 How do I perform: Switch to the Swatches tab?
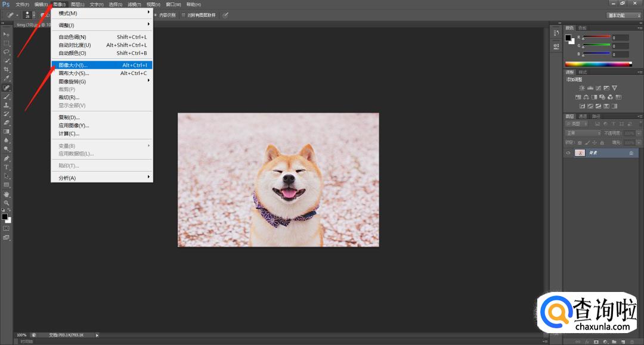(x=583, y=27)
